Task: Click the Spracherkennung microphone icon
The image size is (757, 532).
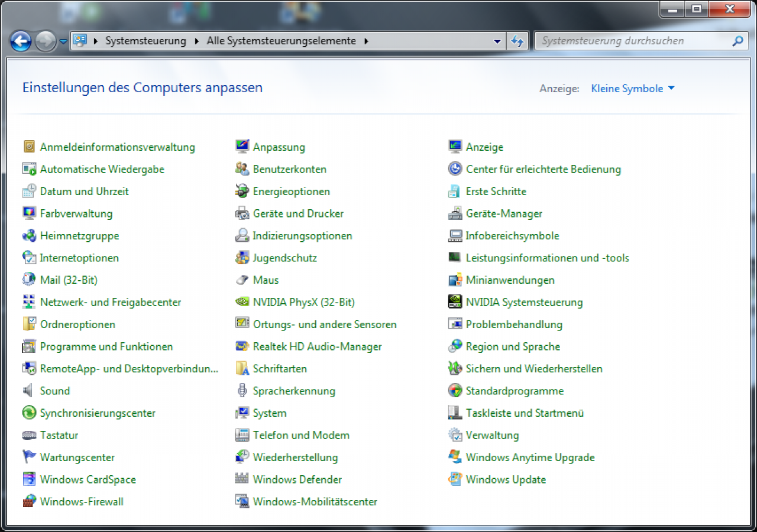Action: coord(242,391)
